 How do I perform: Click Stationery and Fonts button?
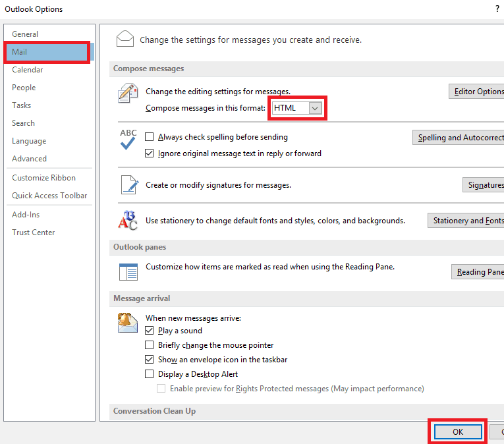pos(466,220)
